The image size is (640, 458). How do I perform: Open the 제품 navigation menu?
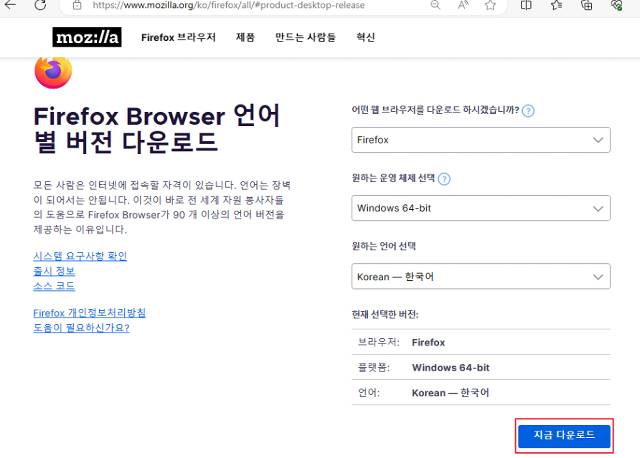245,38
